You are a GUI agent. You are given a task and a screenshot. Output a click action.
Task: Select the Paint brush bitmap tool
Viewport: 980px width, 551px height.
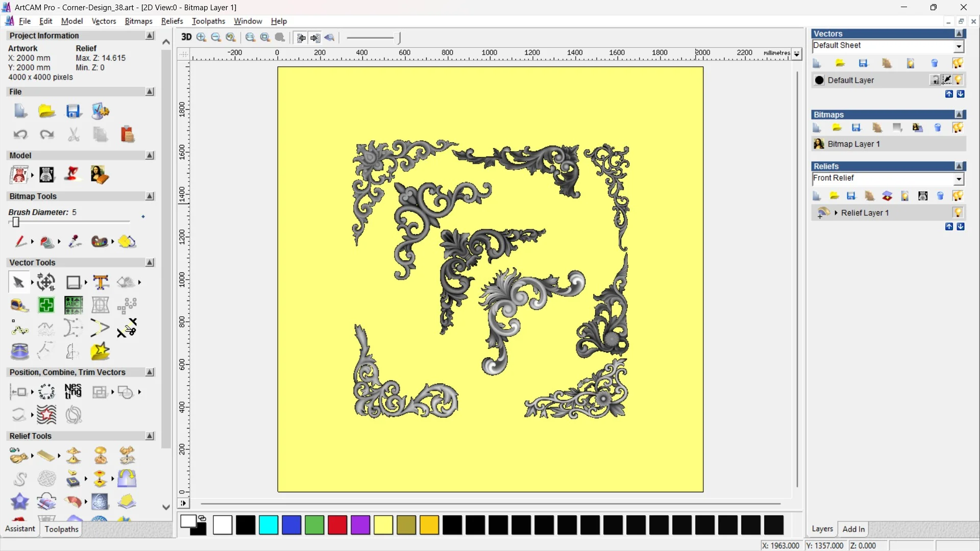[20, 241]
